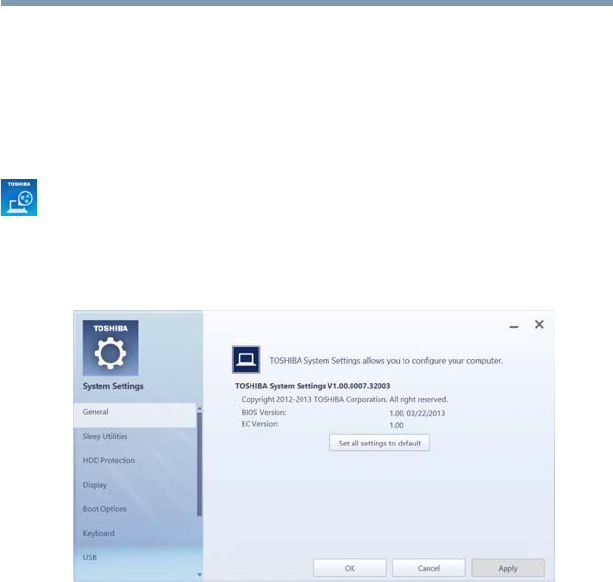Click Set all settings to default
The width and height of the screenshot is (613, 582).
[379, 443]
